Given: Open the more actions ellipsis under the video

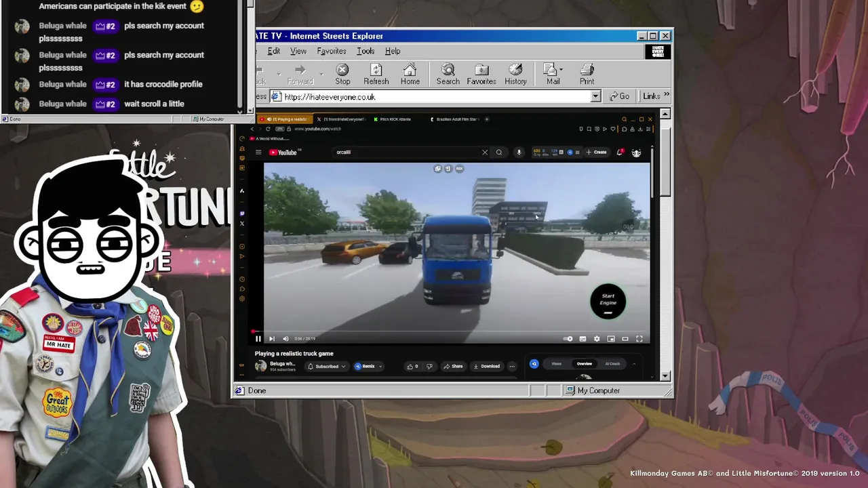Looking at the screenshot, I should pyautogui.click(x=512, y=366).
